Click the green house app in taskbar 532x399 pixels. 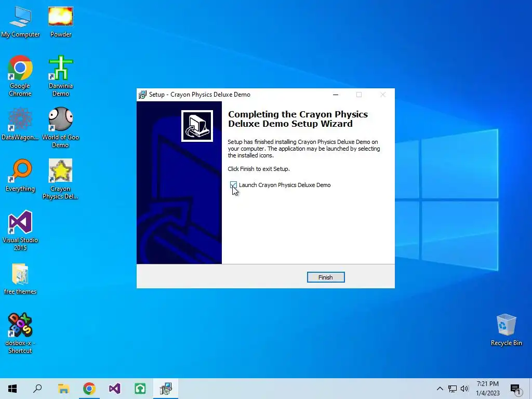140,389
